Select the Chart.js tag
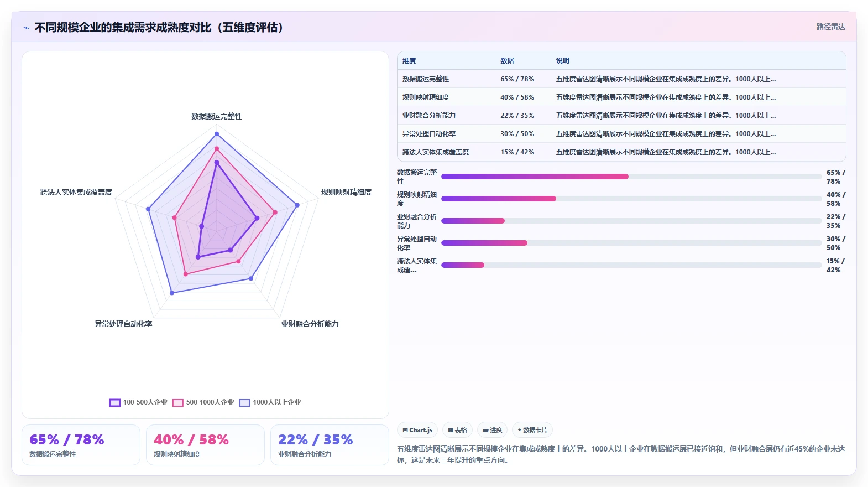Screen dimensions: 868x487 pyautogui.click(x=417, y=430)
